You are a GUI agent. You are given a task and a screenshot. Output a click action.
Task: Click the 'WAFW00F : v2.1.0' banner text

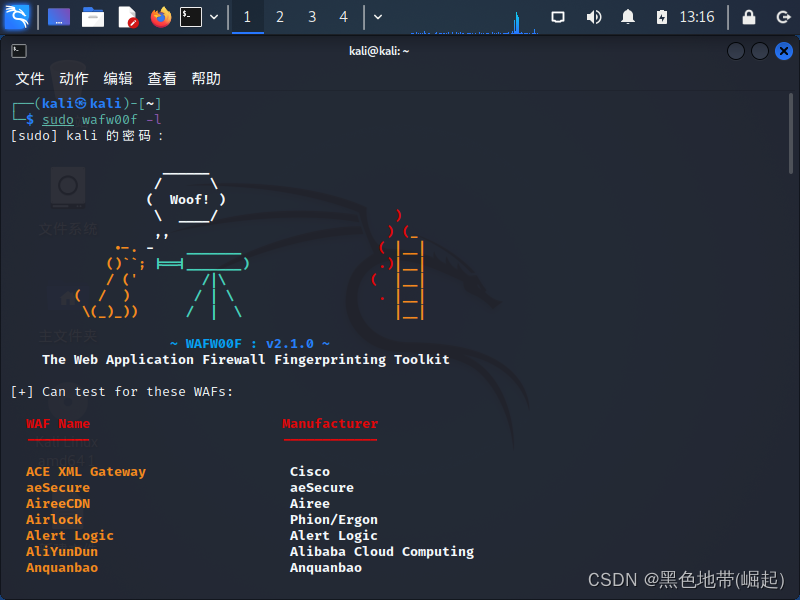[249, 344]
